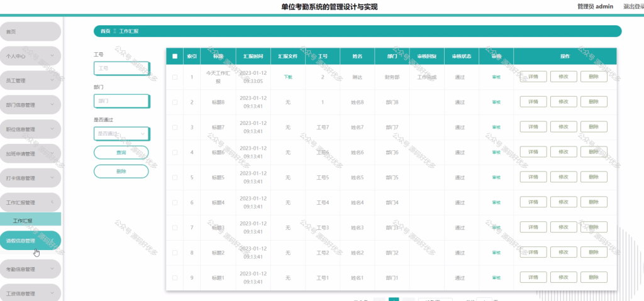Click the 部门5 cell
Image resolution: width=644 pixels, height=301 pixels.
point(392,177)
